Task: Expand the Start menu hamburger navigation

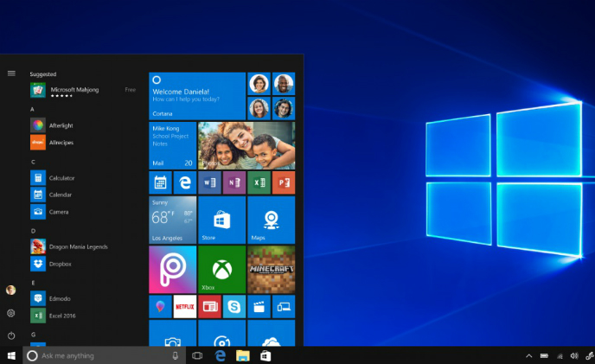Action: point(11,73)
